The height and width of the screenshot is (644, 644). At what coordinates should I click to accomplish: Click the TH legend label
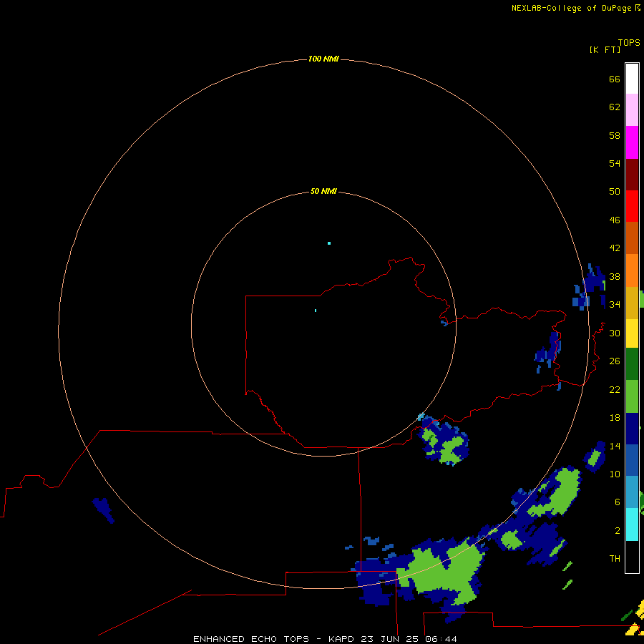(615, 558)
